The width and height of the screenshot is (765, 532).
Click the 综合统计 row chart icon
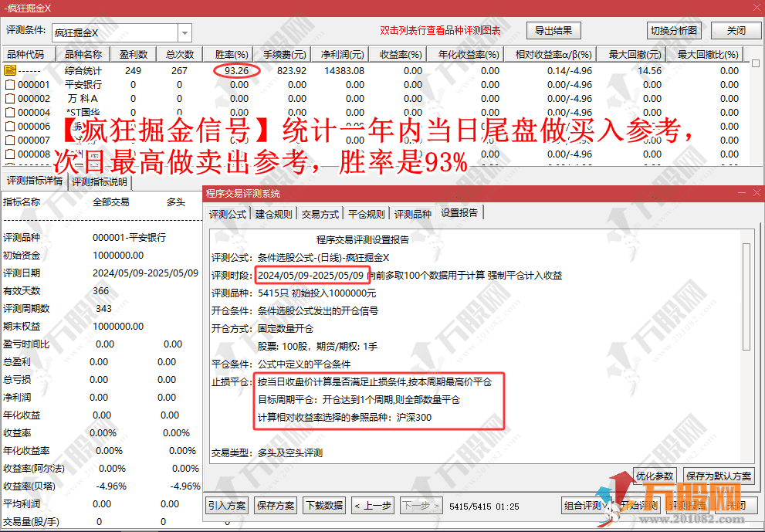[9, 69]
